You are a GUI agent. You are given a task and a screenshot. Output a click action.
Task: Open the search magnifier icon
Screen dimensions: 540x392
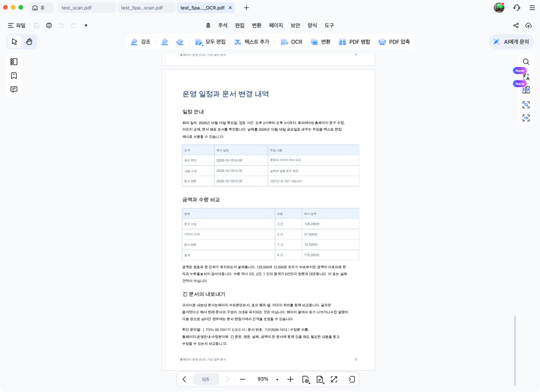[526, 62]
